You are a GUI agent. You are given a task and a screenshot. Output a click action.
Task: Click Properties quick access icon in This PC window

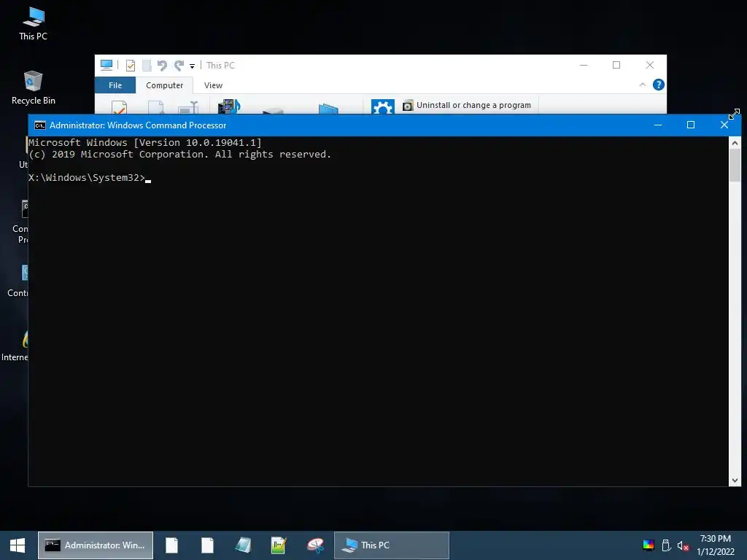(x=130, y=65)
